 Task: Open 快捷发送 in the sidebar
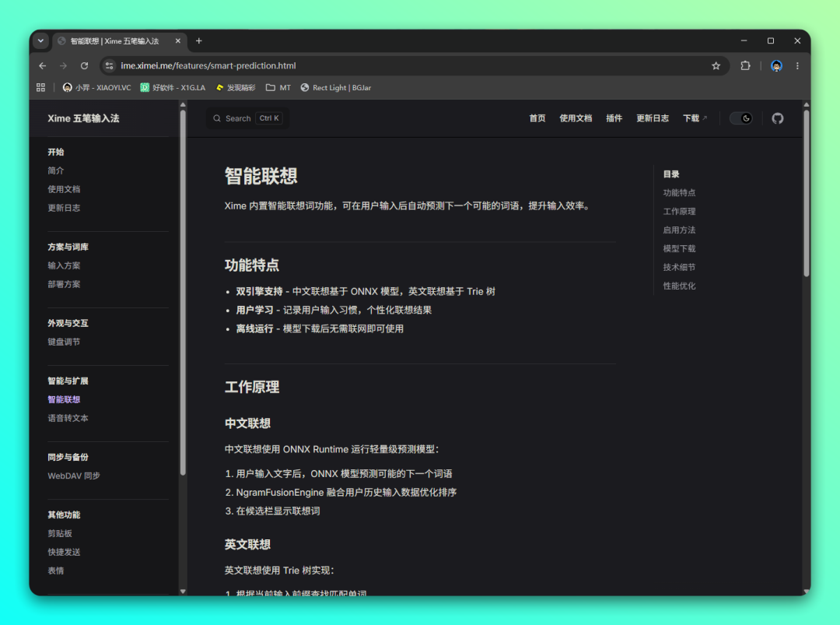64,553
